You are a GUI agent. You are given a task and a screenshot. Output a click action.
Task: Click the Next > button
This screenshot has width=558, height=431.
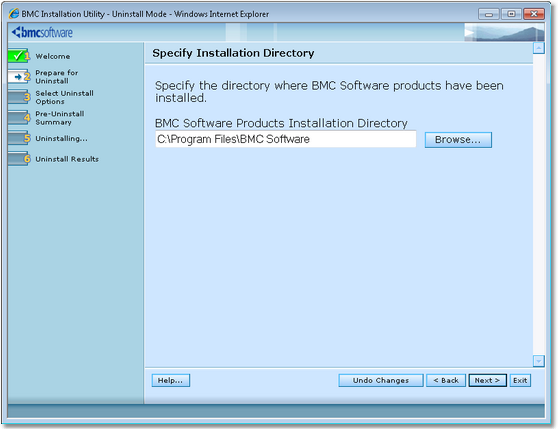click(x=487, y=380)
